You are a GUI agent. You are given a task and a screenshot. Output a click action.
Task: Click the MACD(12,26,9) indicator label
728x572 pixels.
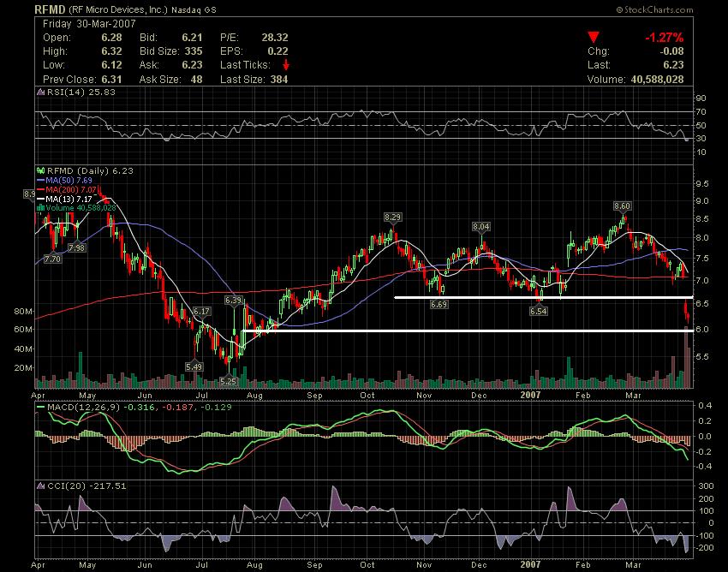coord(84,408)
